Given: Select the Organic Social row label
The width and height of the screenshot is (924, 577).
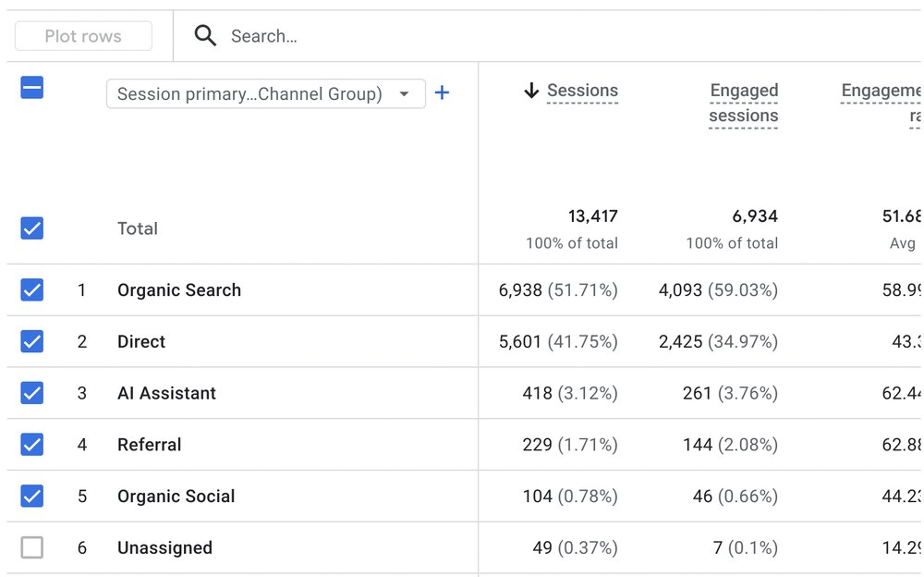Looking at the screenshot, I should click(x=176, y=497).
